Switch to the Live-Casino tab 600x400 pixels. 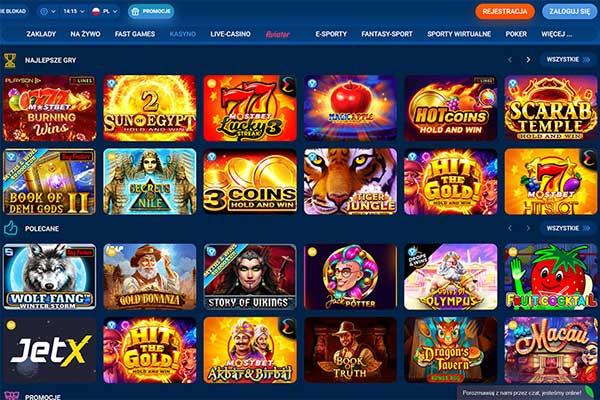point(230,34)
